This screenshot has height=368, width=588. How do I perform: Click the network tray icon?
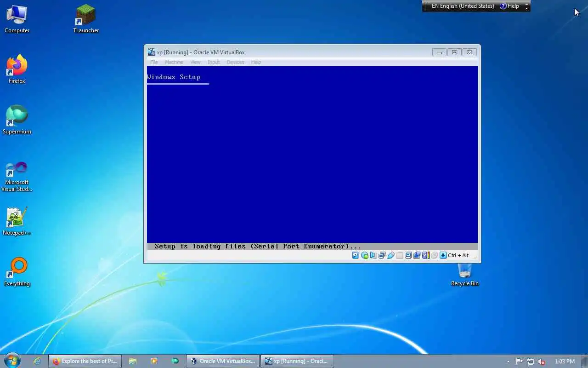click(531, 362)
